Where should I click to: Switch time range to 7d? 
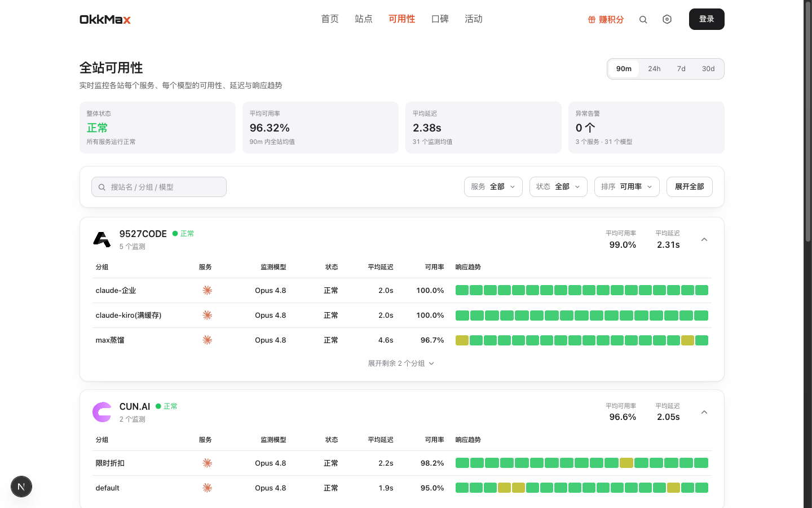coord(681,69)
